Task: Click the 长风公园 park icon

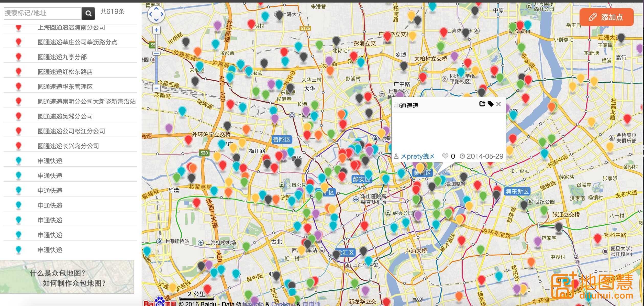Action: point(282,185)
